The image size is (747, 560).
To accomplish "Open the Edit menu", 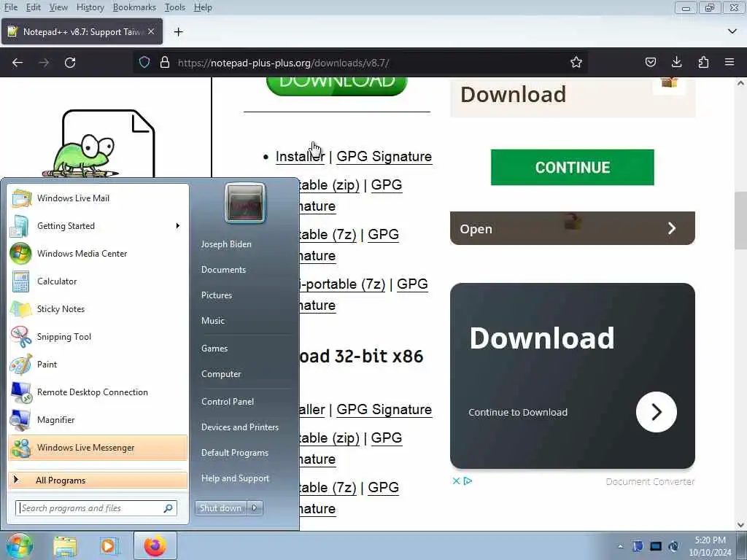I will click(34, 7).
